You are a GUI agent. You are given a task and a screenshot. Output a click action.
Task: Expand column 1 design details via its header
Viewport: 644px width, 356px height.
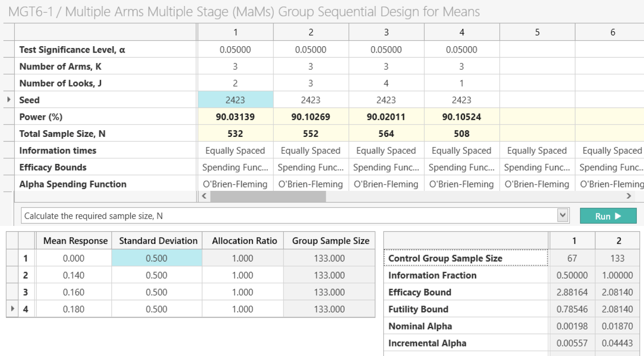[235, 32]
